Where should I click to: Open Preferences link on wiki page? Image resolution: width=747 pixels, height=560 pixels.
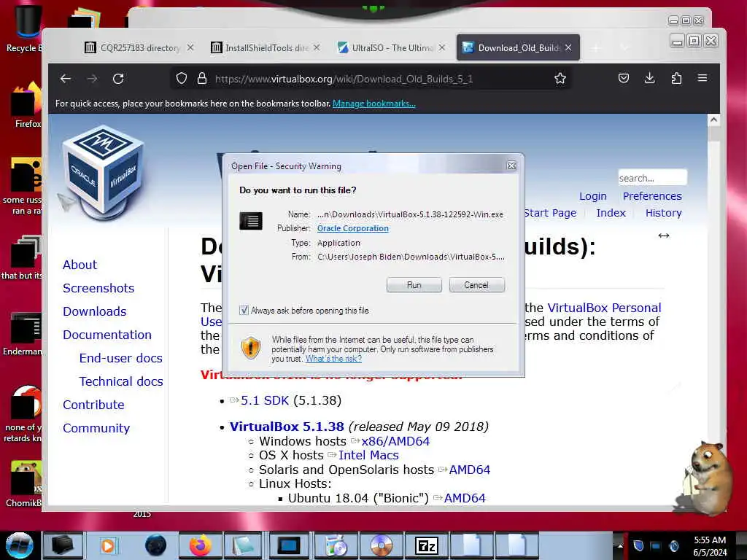[652, 196]
